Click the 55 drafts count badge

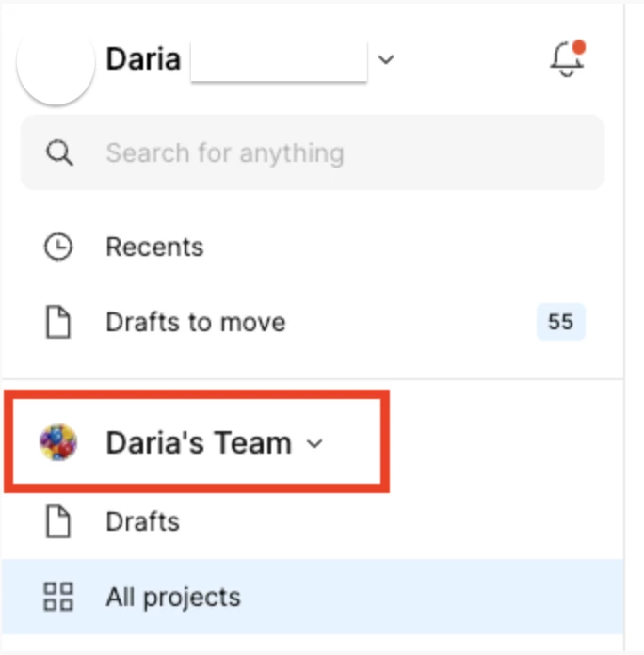(x=561, y=322)
